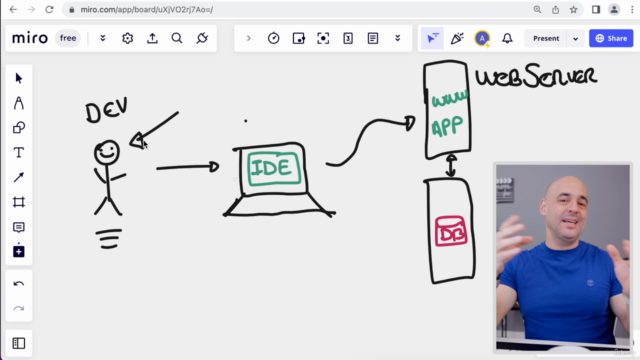The height and width of the screenshot is (360, 640).
Task: Open Chrome profile icon
Action: [614, 9]
